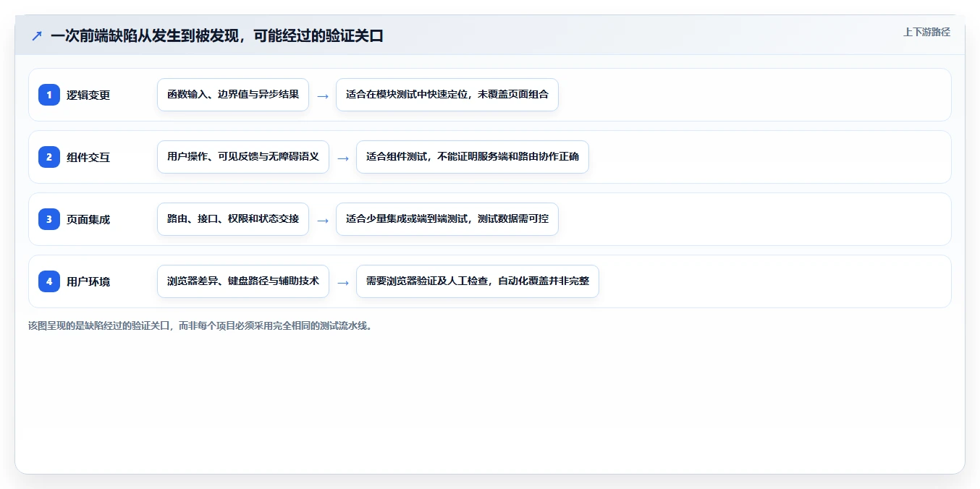Click the number 1 badge for 逻辑变更
980x489 pixels.
[x=49, y=95]
